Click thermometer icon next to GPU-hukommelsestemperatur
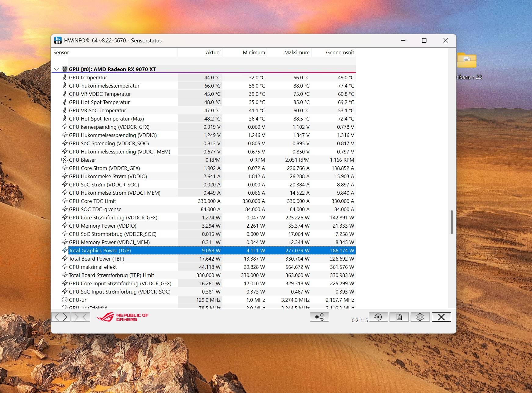 click(x=65, y=85)
